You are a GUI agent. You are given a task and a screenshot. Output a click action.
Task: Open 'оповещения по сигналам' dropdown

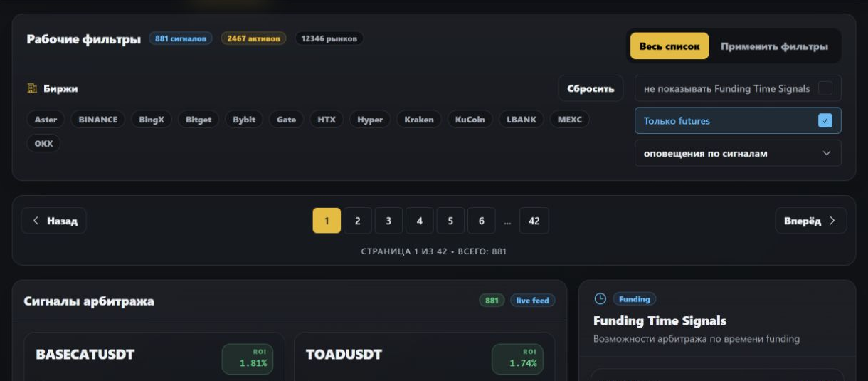point(738,153)
